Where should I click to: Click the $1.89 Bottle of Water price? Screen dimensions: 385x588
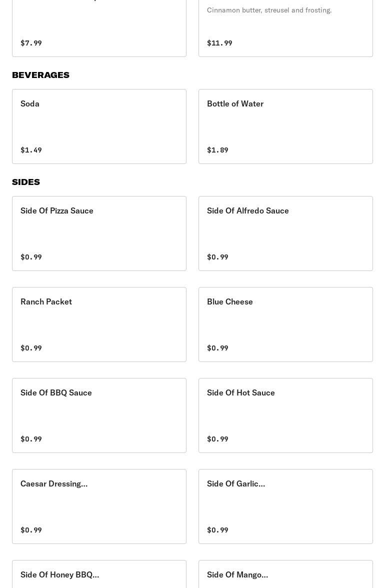tap(217, 150)
